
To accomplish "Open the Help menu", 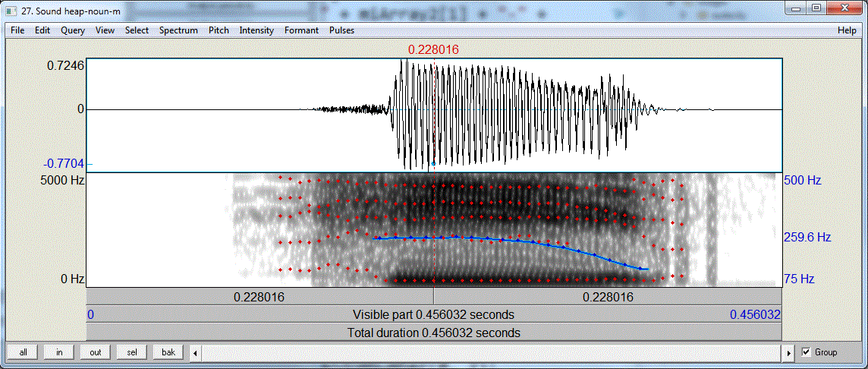I will pyautogui.click(x=847, y=30).
